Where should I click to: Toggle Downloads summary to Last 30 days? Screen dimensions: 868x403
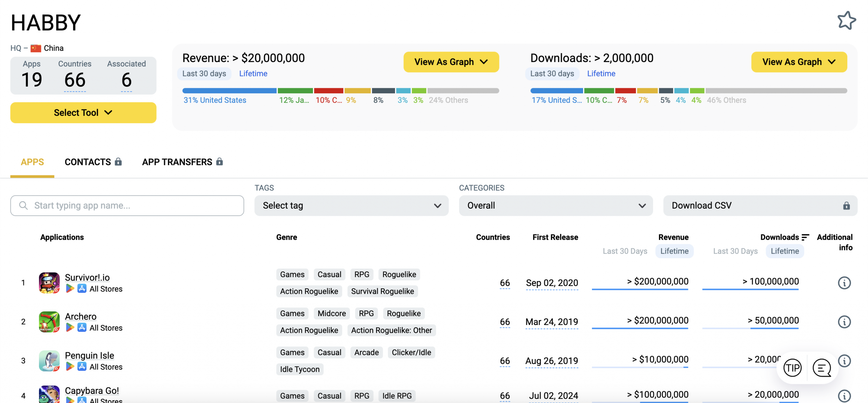click(552, 74)
